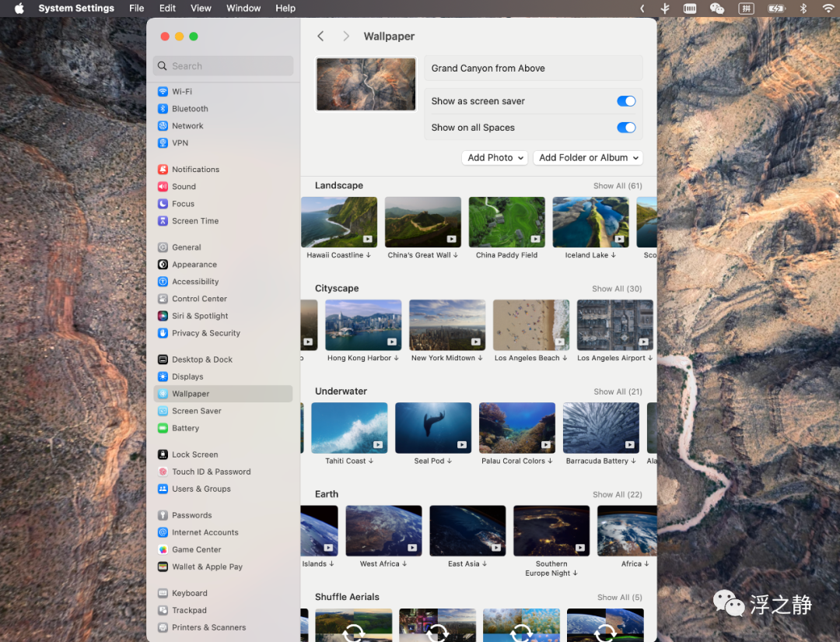Click the Sound speaker icon
Viewport: 840px width, 642px height.
tap(163, 187)
